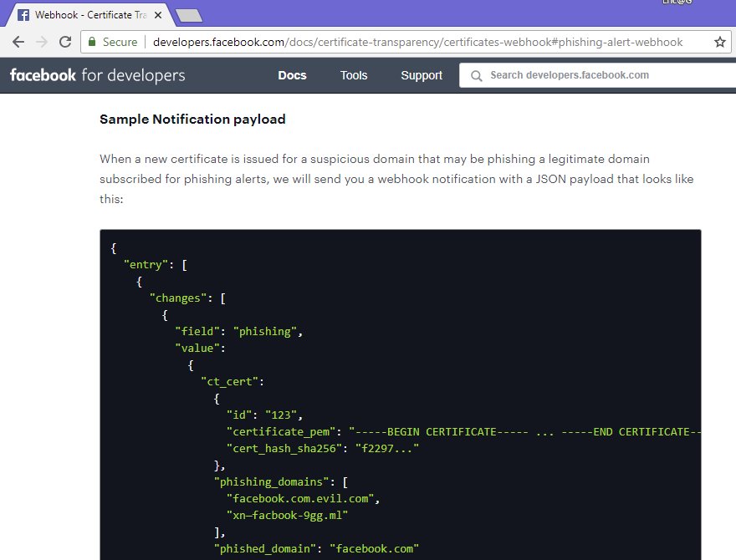Click the address bar URL

pos(417,43)
